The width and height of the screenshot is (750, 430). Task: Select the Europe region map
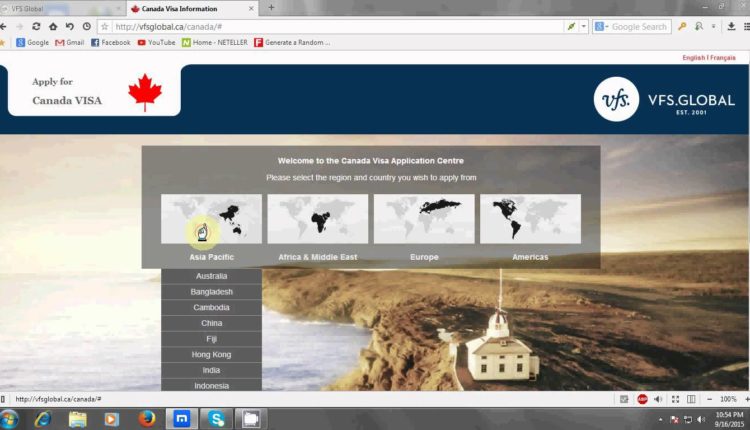pos(424,219)
